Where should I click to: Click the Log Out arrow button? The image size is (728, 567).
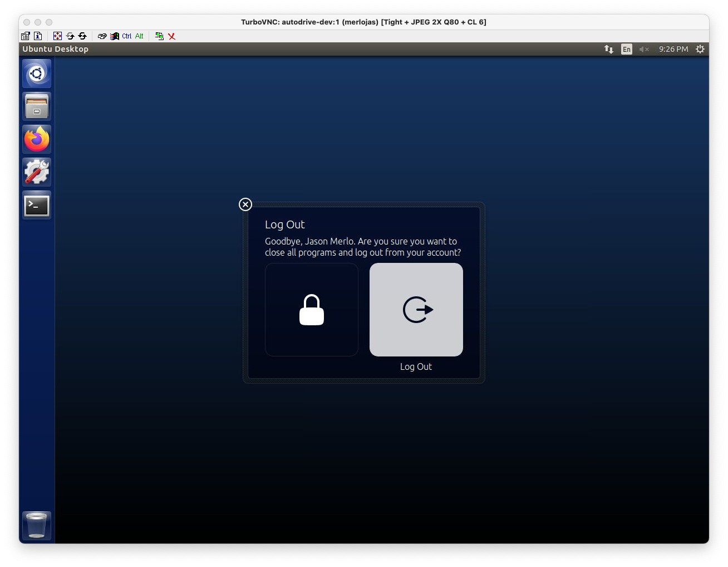pos(416,310)
